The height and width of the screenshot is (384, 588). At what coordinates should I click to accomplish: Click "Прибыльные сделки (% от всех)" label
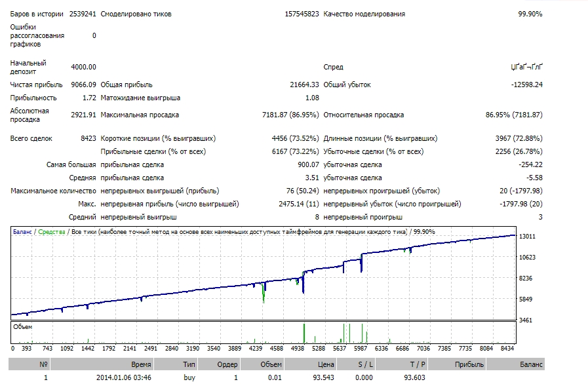coord(153,151)
